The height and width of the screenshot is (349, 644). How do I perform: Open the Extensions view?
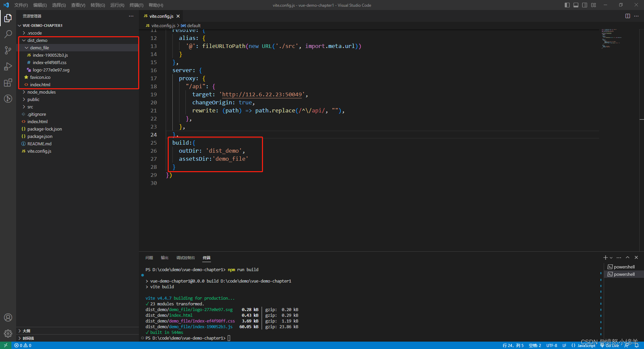[x=8, y=83]
